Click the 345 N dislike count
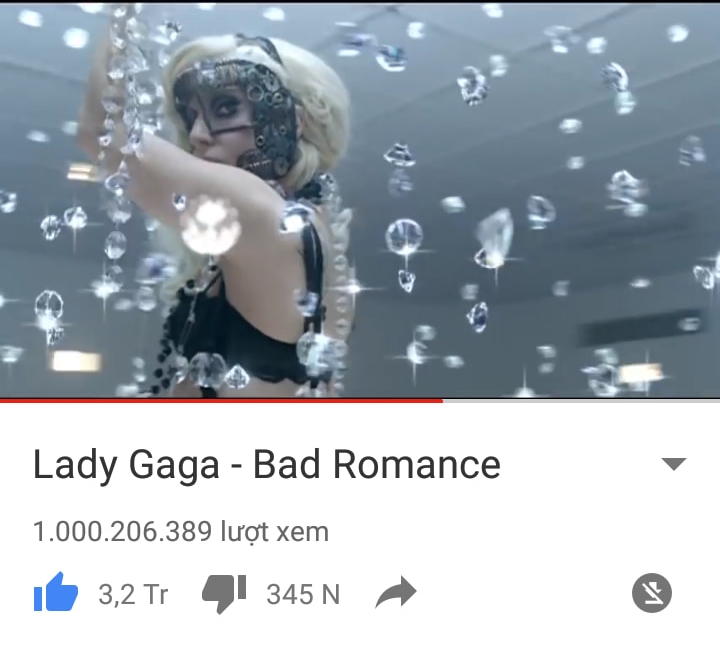The image size is (720, 653). pyautogui.click(x=303, y=594)
